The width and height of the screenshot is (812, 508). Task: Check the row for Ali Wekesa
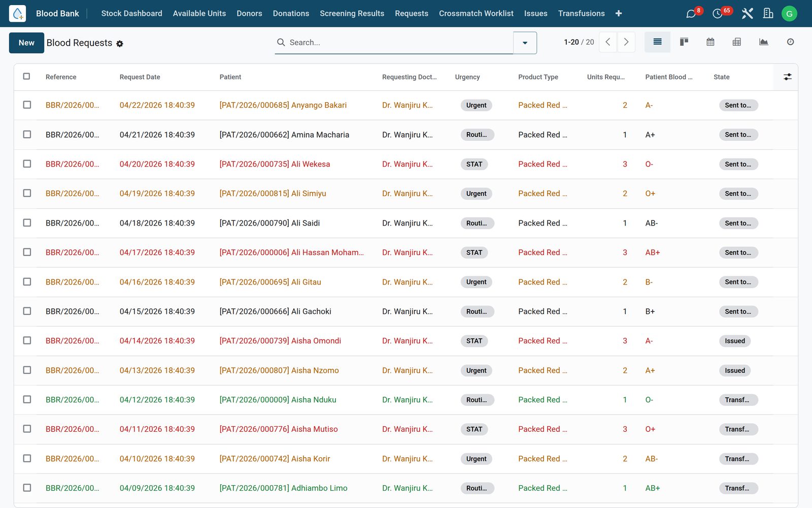[27, 164]
